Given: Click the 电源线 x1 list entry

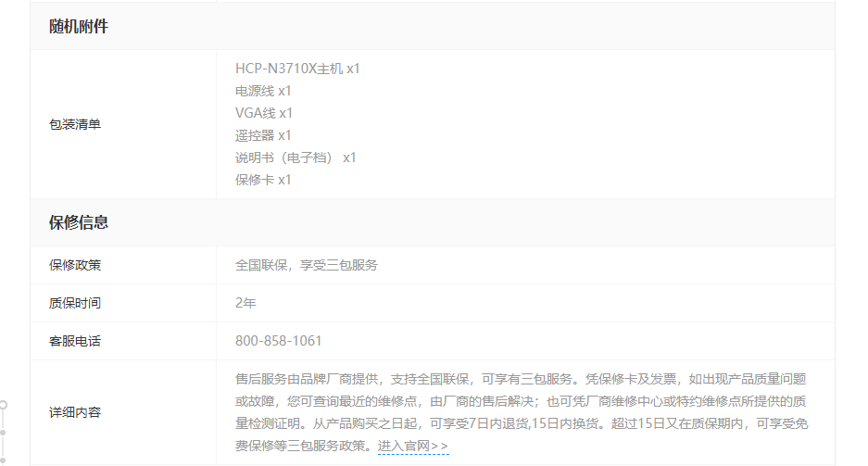Looking at the screenshot, I should coord(263,91).
